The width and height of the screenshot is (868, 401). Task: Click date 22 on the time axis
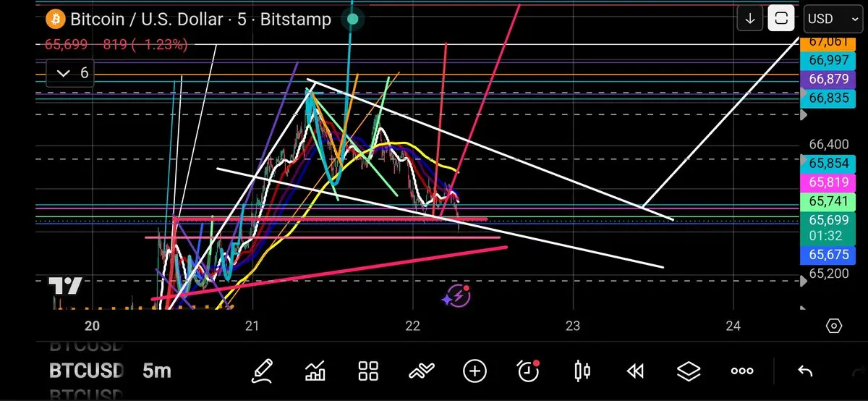point(412,326)
